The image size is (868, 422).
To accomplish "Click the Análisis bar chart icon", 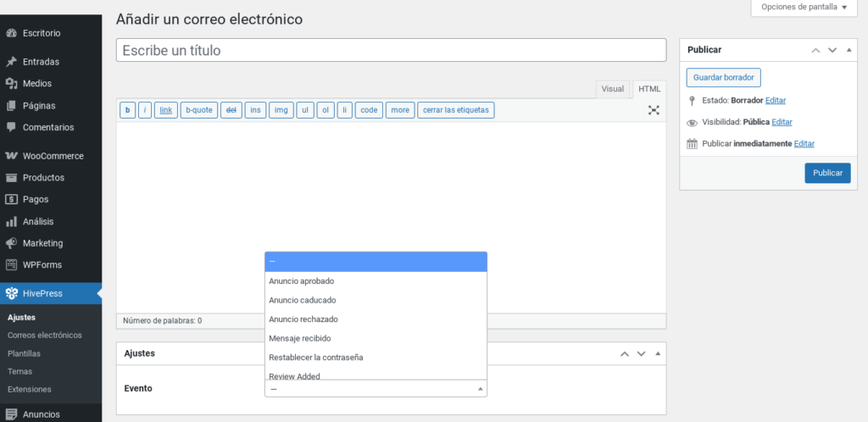I will tap(11, 221).
